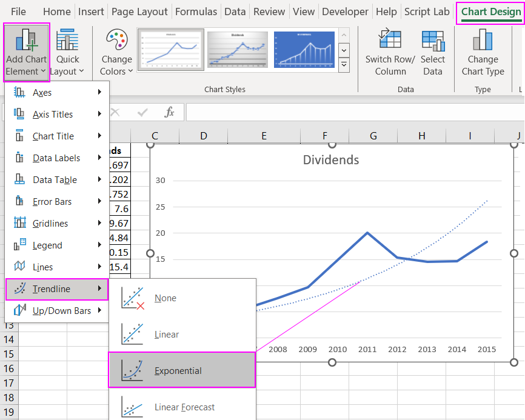Click the insert function fx icon
Viewport: 525px width, 420px height.
click(x=170, y=112)
